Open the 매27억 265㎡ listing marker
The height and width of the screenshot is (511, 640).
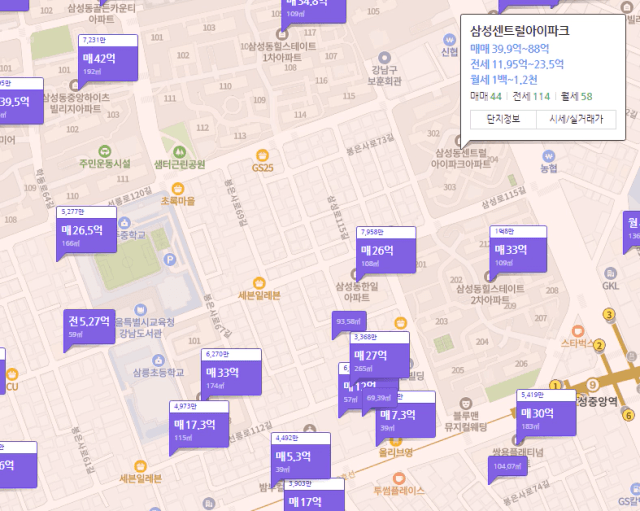[x=380, y=354]
